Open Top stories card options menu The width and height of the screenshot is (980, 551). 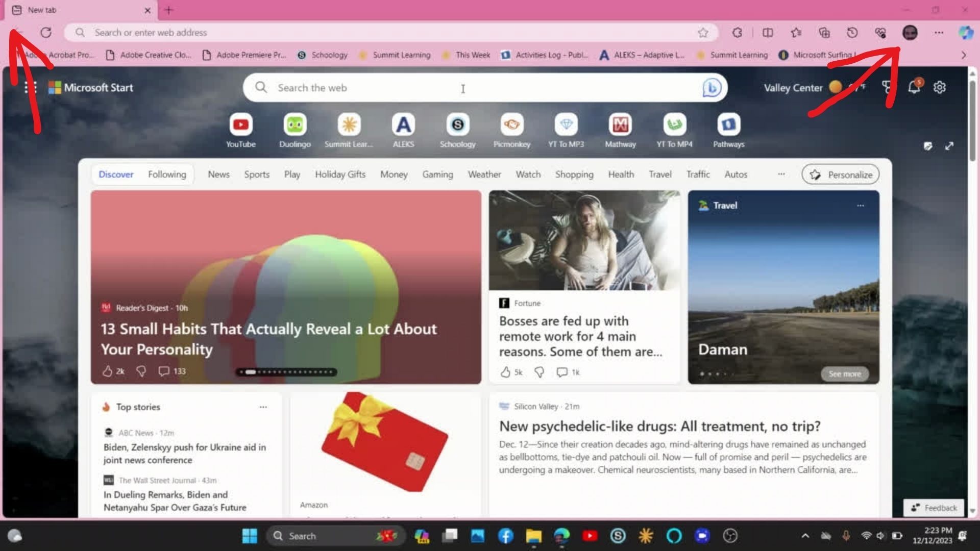coord(263,407)
